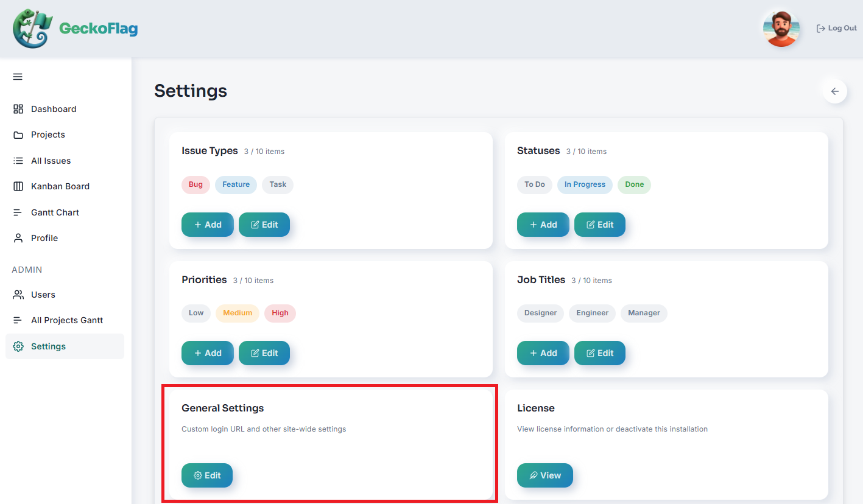This screenshot has width=863, height=504.
Task: Add a new status
Action: (543, 225)
